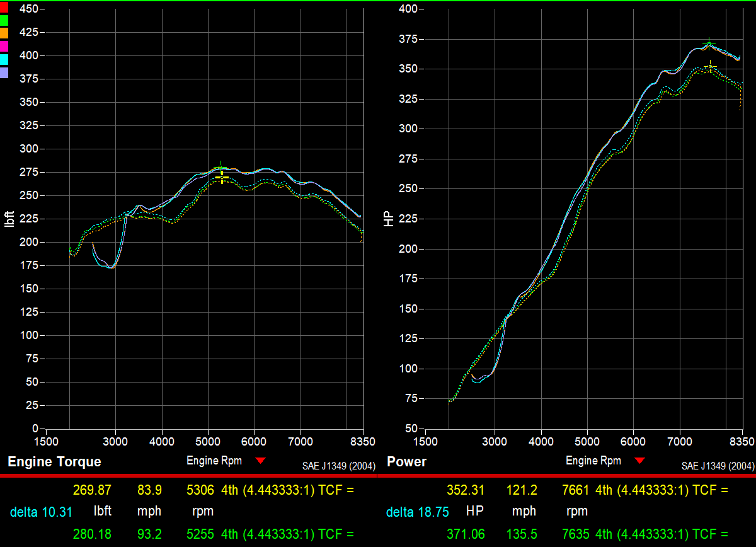This screenshot has width=756, height=547.
Task: Click the power delta 18.75 readout
Action: (x=417, y=512)
